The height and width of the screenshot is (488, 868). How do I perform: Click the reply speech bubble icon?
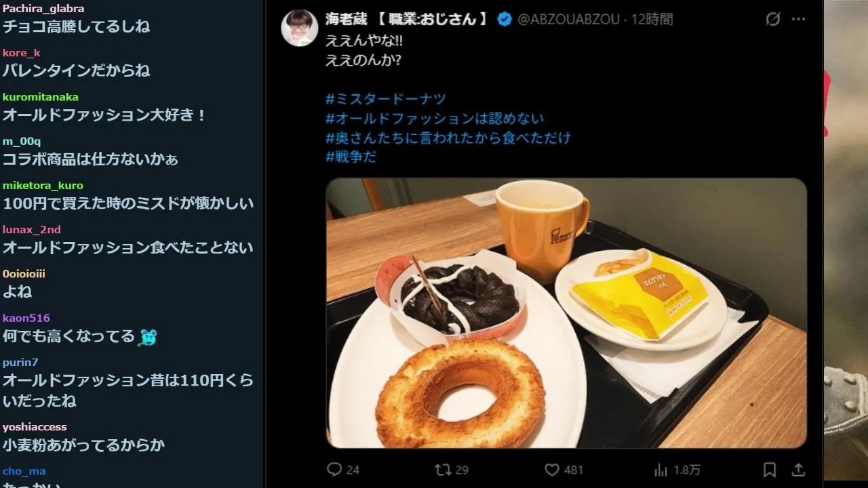pos(334,469)
